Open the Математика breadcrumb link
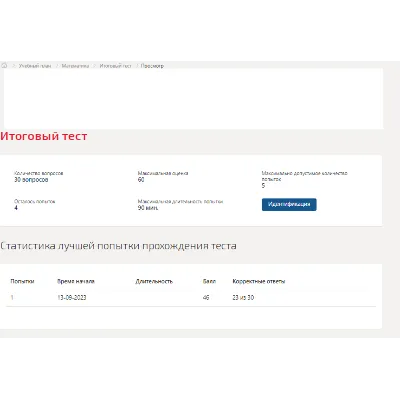Screen dimensions: 400x400 point(75,66)
